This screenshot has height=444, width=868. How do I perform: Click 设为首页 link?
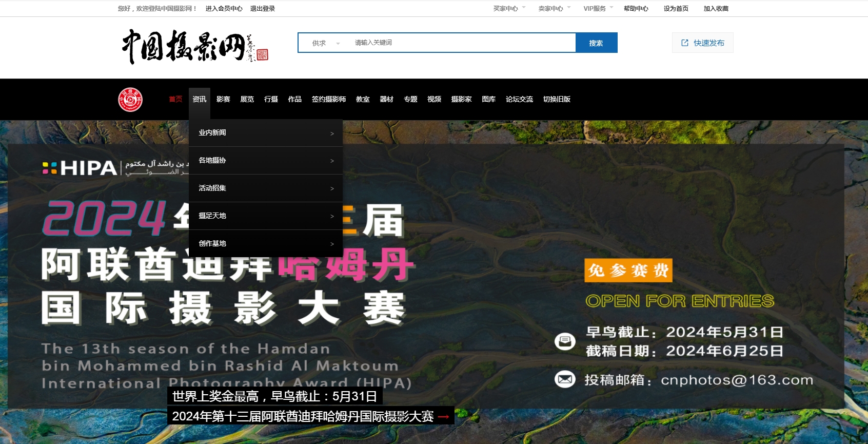(676, 9)
